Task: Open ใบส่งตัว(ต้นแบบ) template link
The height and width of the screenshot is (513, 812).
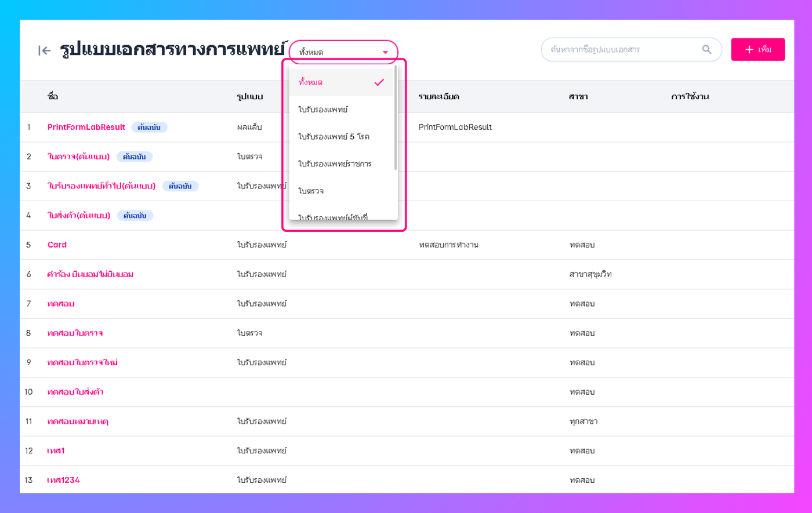Action: click(79, 216)
